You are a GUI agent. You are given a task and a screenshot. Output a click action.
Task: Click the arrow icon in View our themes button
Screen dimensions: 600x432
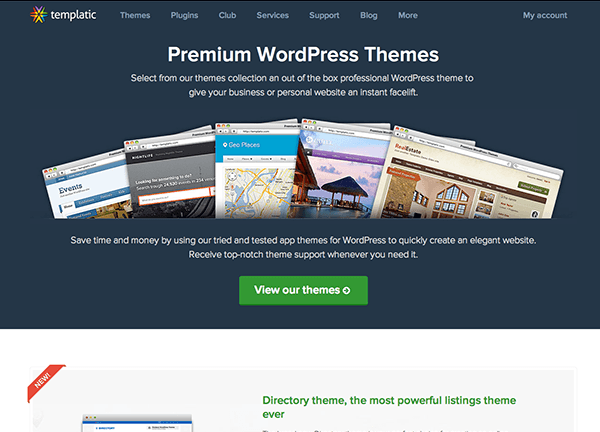[x=347, y=291]
